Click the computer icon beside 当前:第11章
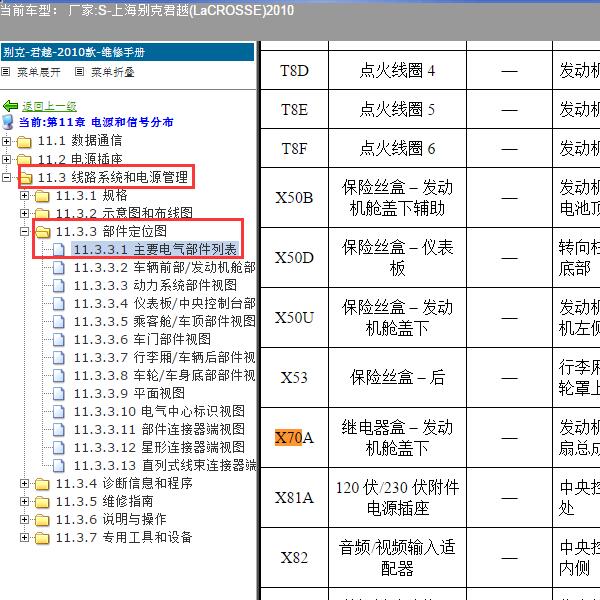Viewport: 600px width, 600px height. (x=8, y=122)
